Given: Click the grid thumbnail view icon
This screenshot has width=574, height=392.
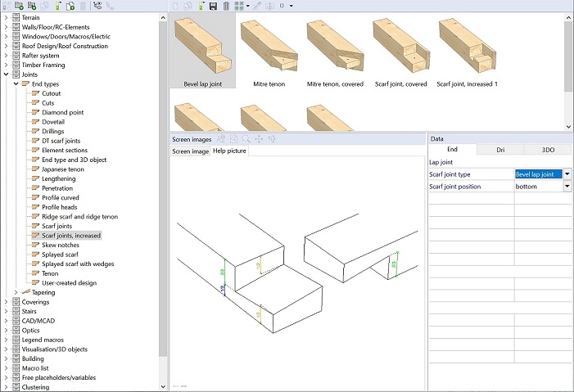Looking at the screenshot, I should 239,6.
